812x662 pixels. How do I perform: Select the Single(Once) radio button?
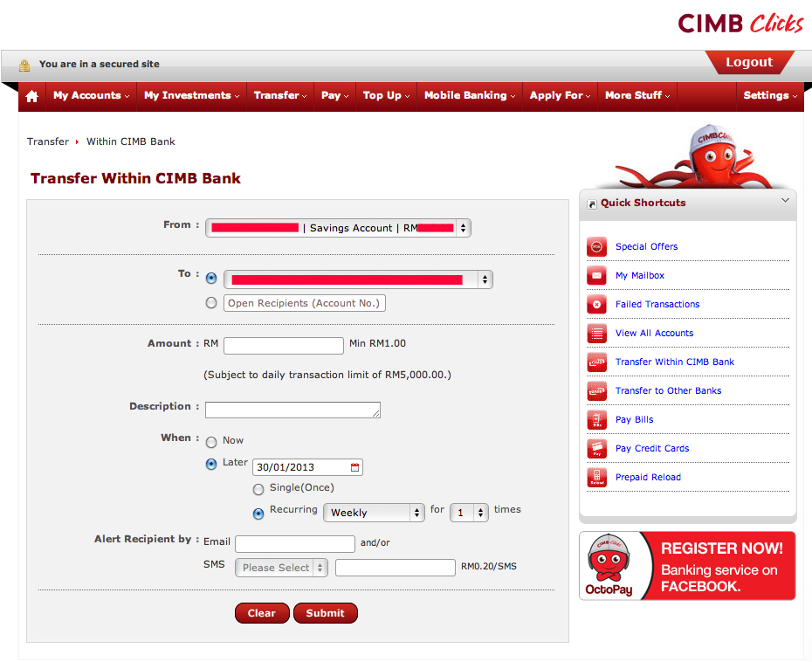click(x=258, y=489)
